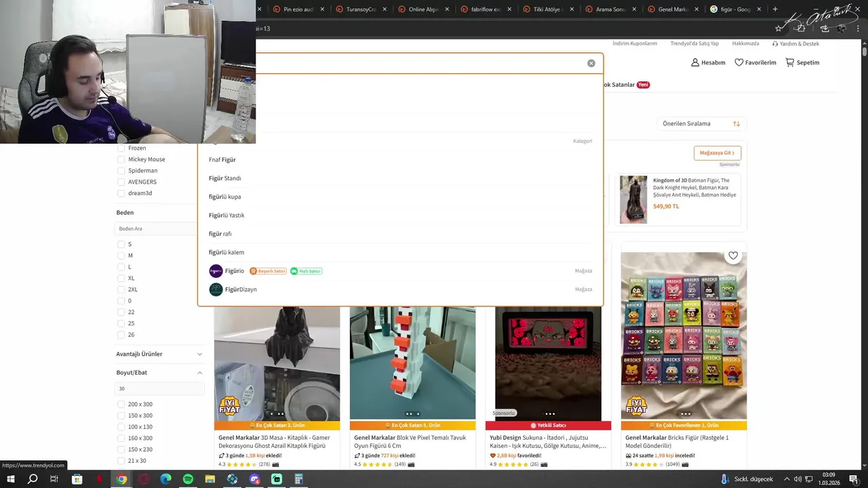
Task: Open the Kingdom of 3D Batman Figür listing
Action: [679, 201]
